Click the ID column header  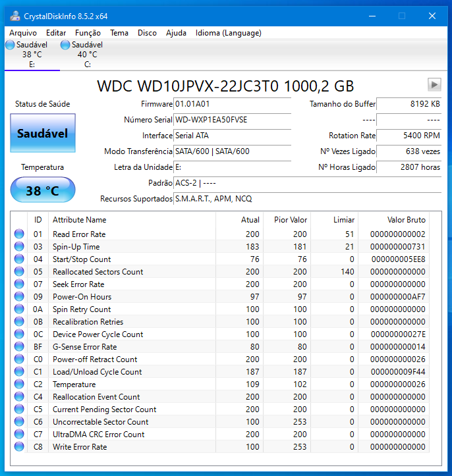(x=38, y=220)
